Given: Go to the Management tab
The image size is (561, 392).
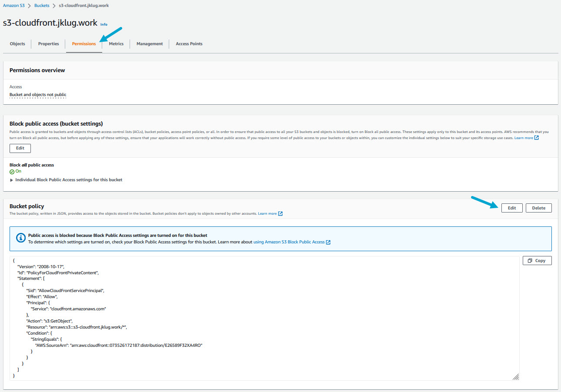Looking at the screenshot, I should click(x=150, y=44).
